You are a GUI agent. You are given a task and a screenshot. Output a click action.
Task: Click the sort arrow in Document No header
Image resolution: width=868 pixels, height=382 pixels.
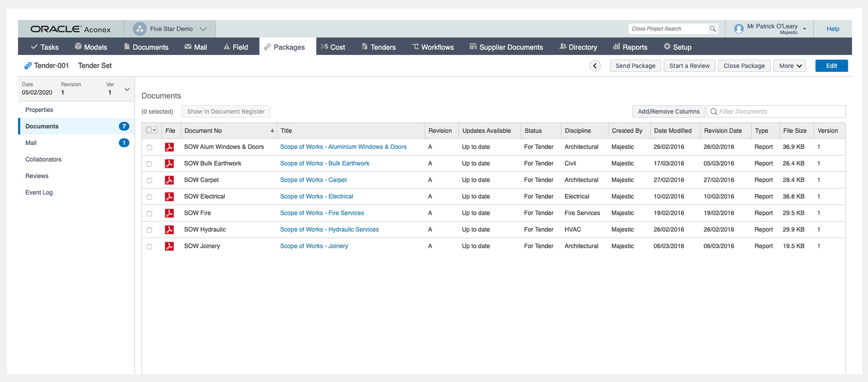(x=272, y=131)
